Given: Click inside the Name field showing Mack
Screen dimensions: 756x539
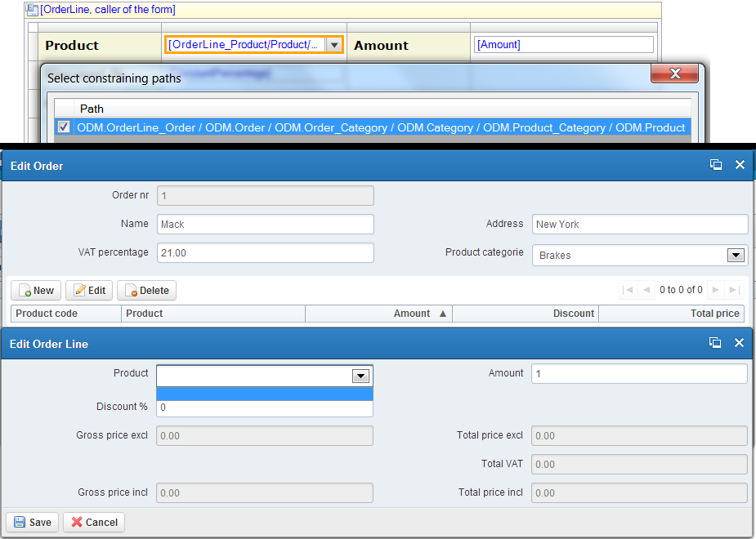Looking at the screenshot, I should click(x=265, y=224).
